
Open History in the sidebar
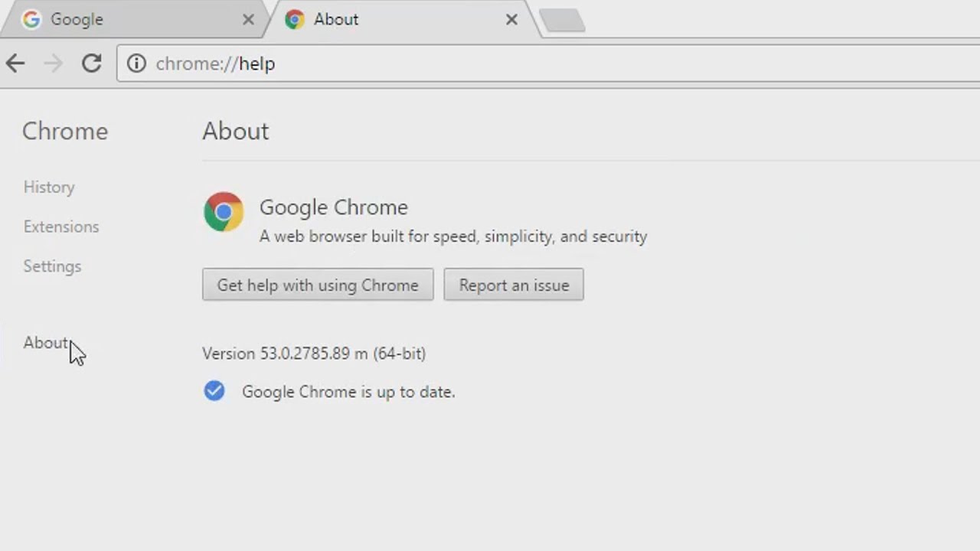[x=49, y=187]
